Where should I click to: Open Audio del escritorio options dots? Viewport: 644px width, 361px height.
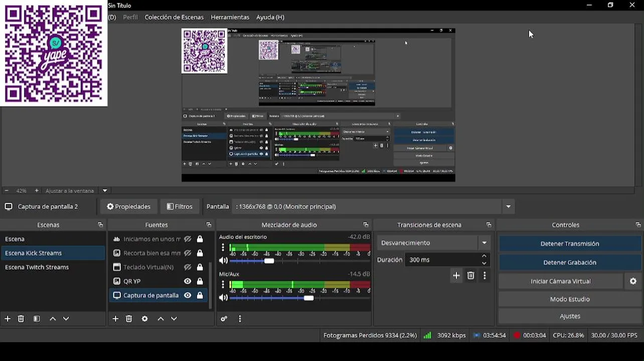pos(223,248)
